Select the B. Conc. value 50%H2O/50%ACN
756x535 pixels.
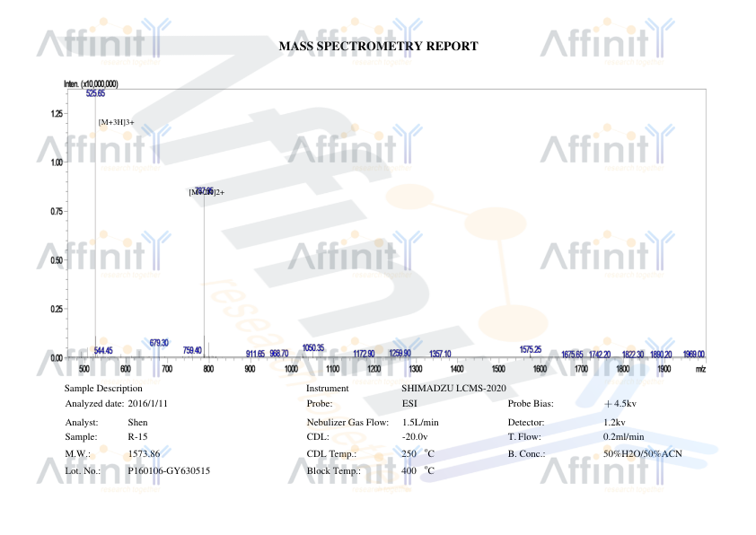coord(643,454)
